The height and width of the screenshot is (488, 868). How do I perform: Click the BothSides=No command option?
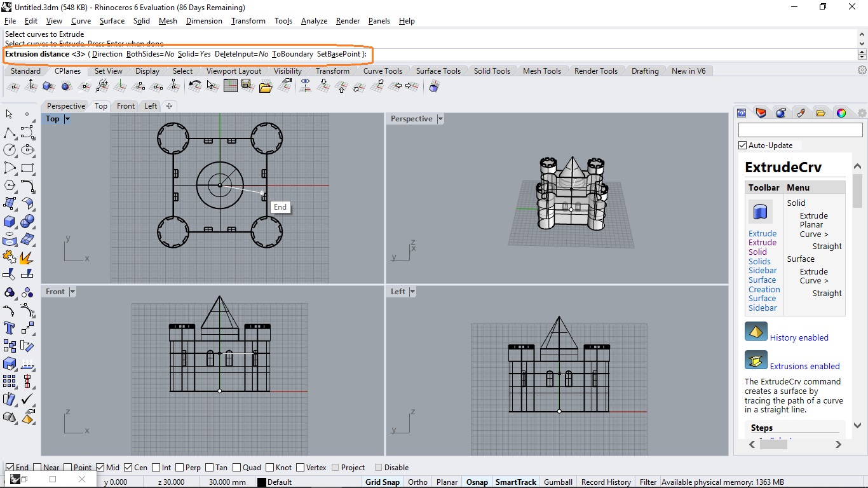(150, 54)
